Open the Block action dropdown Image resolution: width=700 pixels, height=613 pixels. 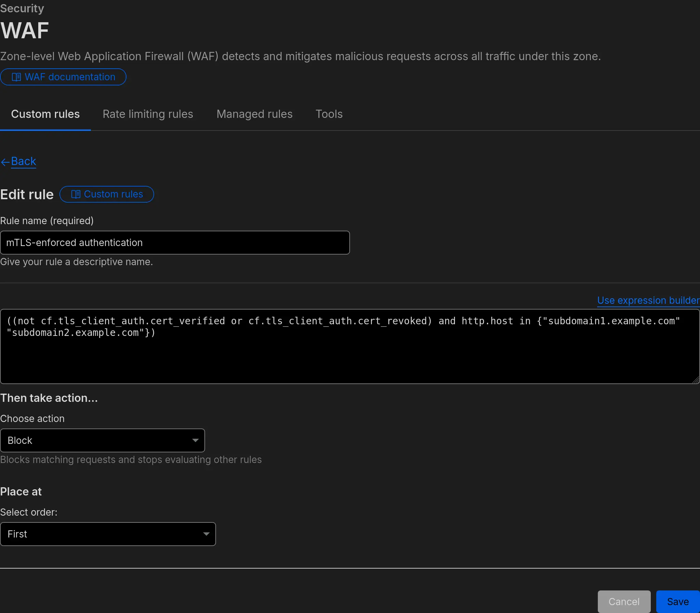click(102, 440)
